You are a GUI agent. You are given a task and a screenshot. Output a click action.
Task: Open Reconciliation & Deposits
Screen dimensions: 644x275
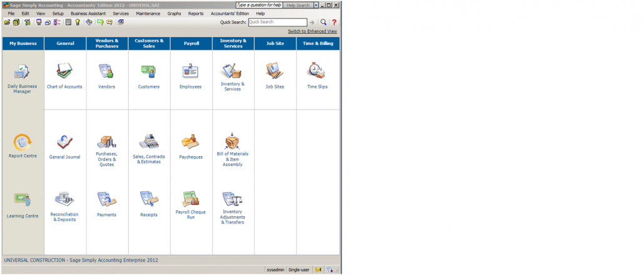64,199
